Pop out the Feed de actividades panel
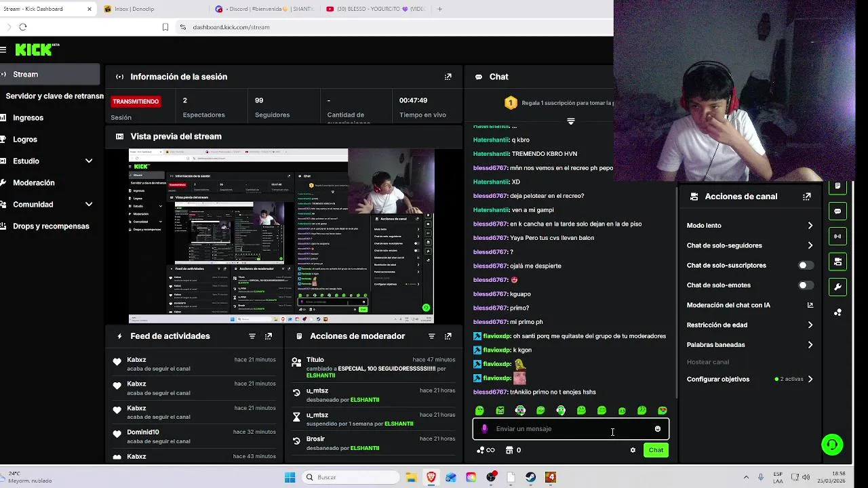Image resolution: width=868 pixels, height=488 pixels. (269, 336)
